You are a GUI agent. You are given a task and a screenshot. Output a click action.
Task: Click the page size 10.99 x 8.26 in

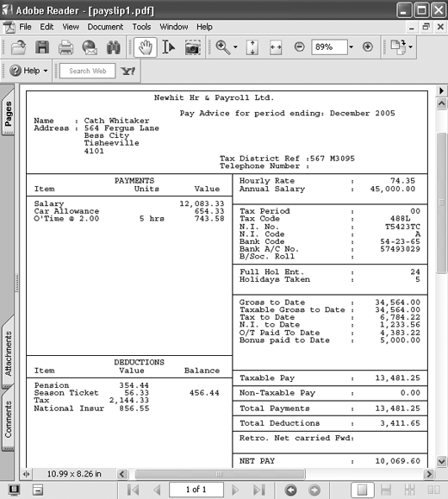coord(74,474)
